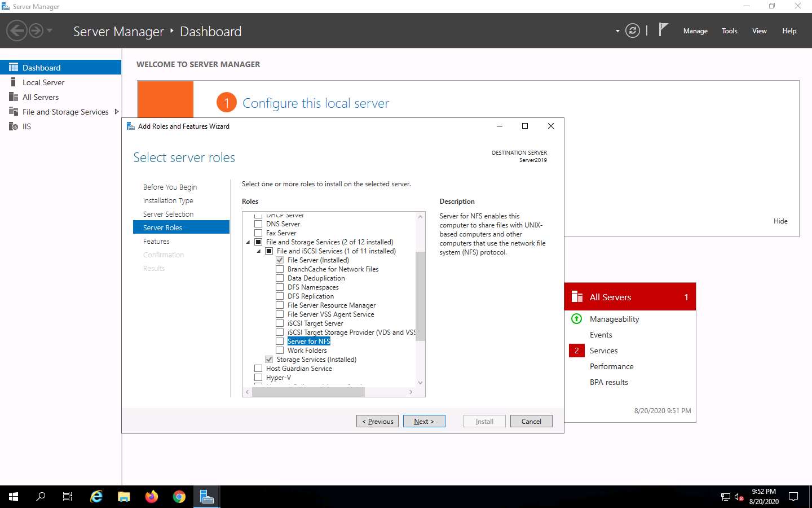
Task: Open the Manage menu
Action: tap(695, 31)
